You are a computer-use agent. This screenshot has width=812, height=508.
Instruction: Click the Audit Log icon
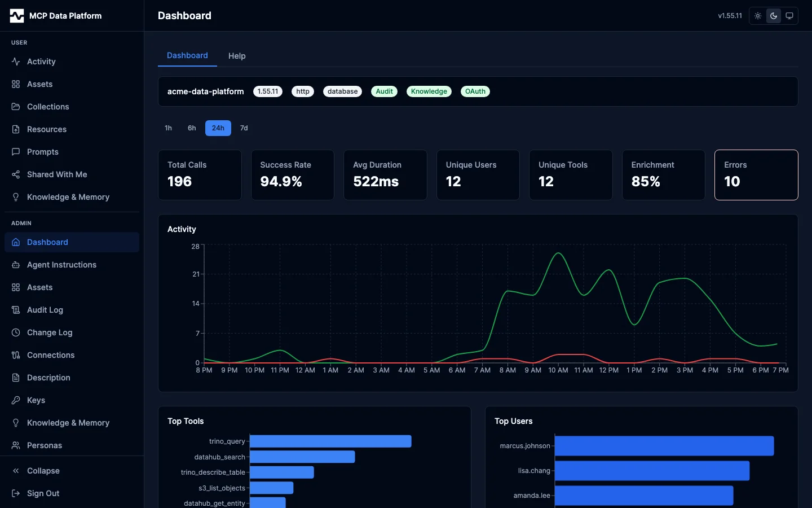(x=15, y=310)
